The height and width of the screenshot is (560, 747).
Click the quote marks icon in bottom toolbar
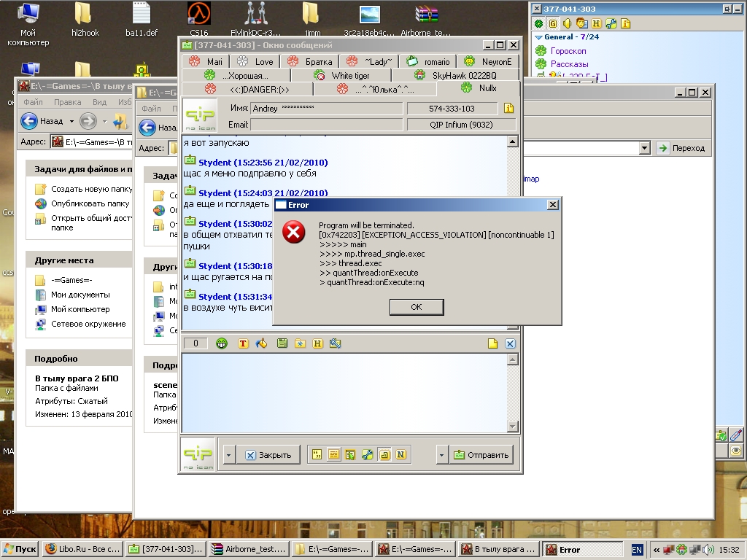coord(317,455)
